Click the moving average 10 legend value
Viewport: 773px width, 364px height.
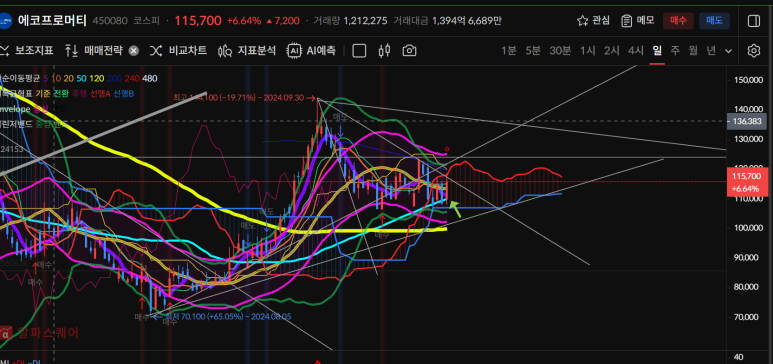56,78
